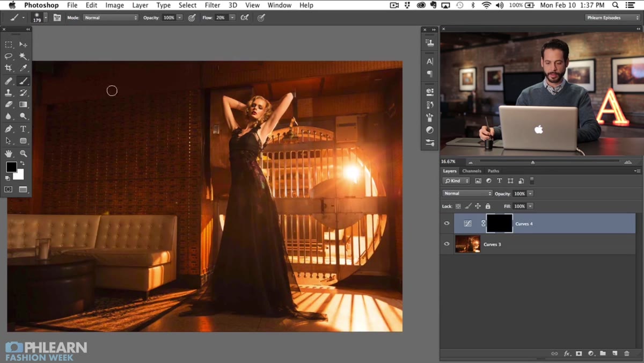Hide the Curves 3 layer
644x363 pixels.
click(447, 244)
